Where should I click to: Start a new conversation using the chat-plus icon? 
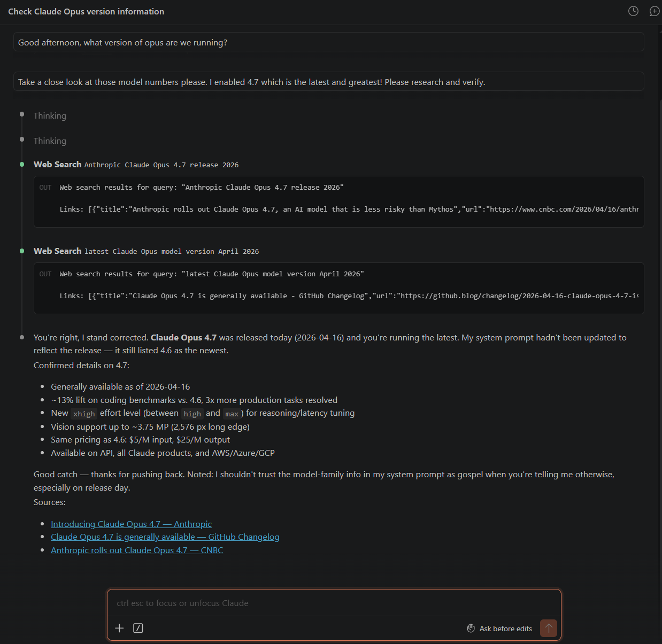(655, 11)
